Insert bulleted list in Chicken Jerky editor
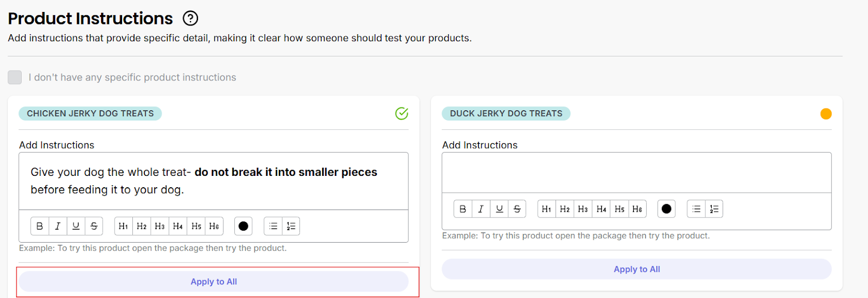Viewport: 868px width, 298px height. point(273,226)
